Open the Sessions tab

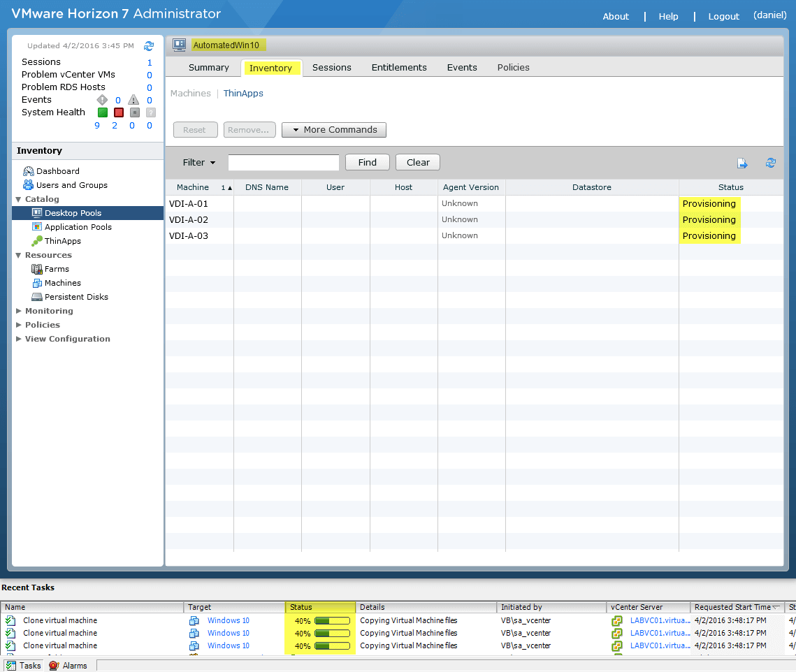331,68
